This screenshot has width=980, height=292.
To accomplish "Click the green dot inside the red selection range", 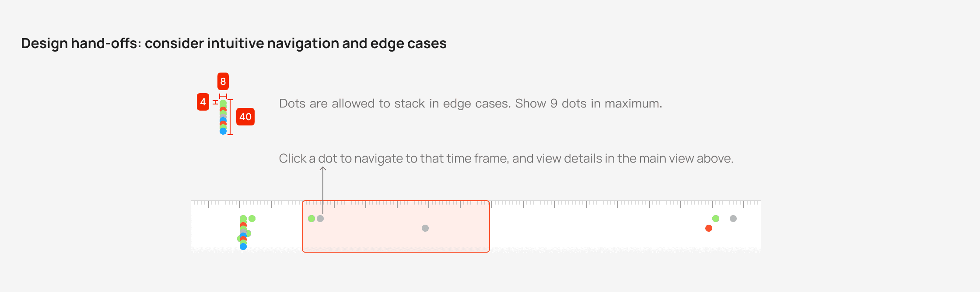I will coord(311,219).
